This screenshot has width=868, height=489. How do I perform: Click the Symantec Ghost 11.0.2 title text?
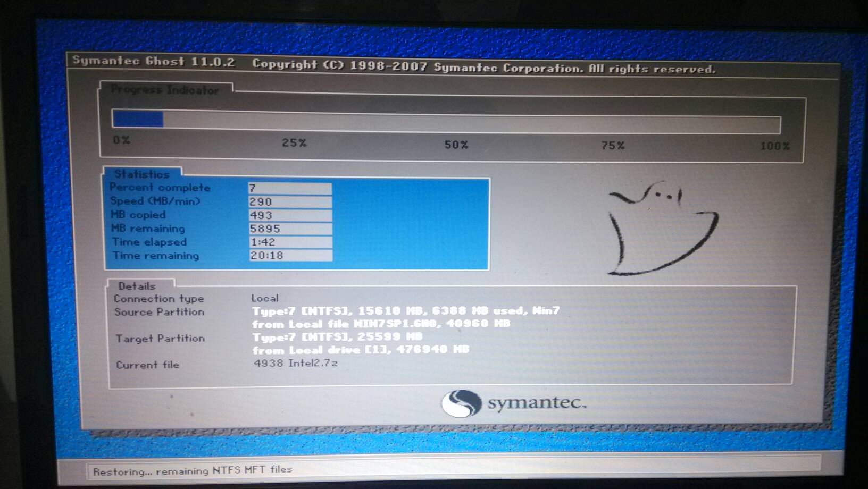[x=153, y=61]
